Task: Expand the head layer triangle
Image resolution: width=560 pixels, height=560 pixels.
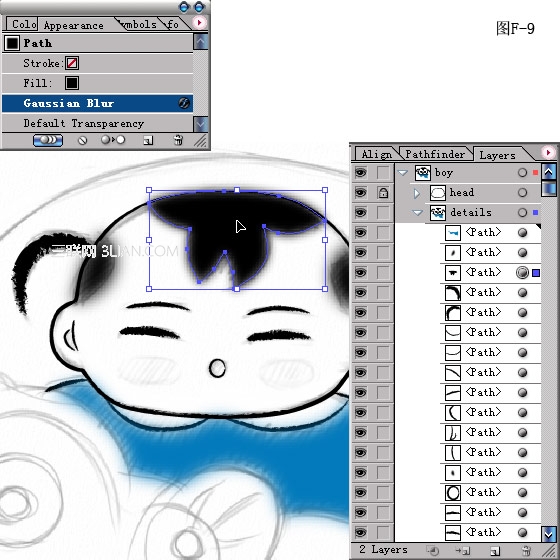Action: point(417,193)
